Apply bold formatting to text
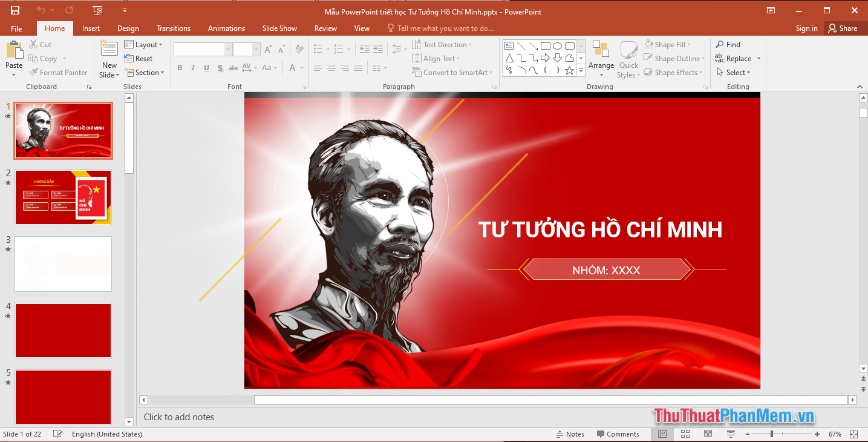 click(180, 68)
